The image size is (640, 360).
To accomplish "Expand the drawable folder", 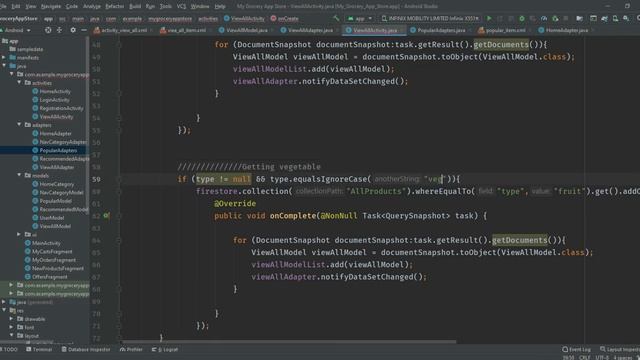I will point(11,319).
